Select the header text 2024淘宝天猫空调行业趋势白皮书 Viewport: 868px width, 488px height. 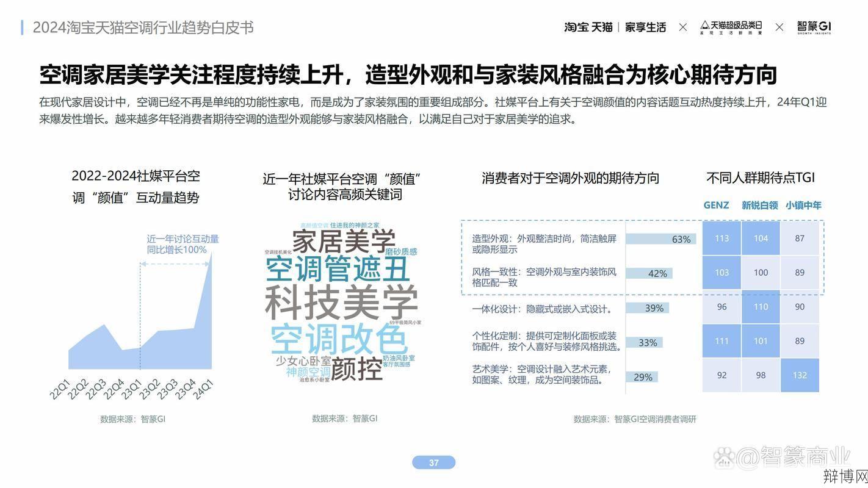pyautogui.click(x=143, y=27)
